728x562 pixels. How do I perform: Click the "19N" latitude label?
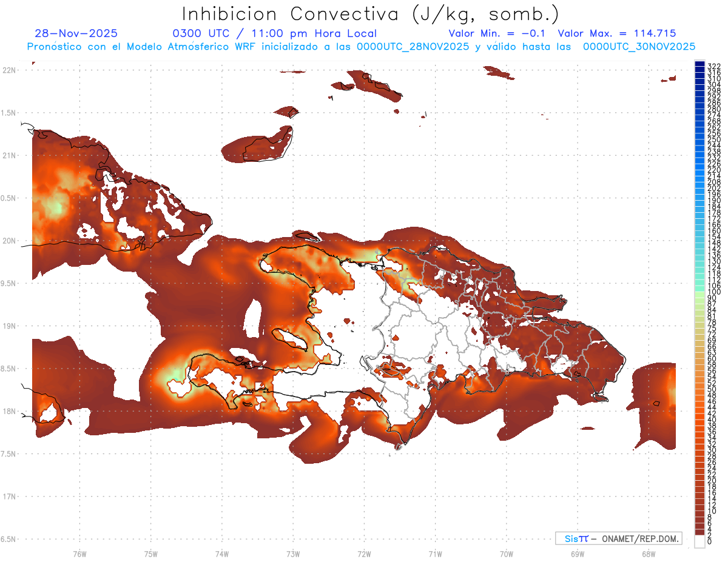click(x=8, y=326)
